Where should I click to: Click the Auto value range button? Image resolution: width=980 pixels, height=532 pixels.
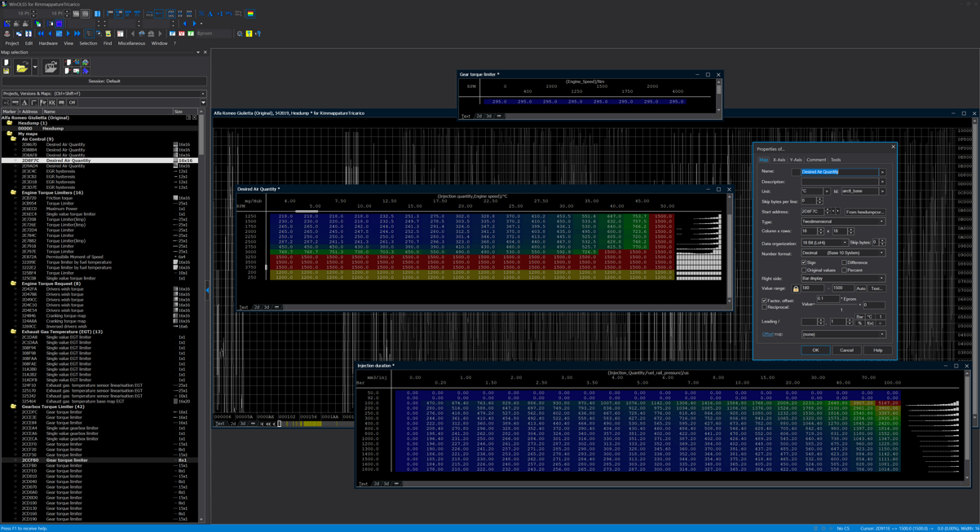coord(861,288)
